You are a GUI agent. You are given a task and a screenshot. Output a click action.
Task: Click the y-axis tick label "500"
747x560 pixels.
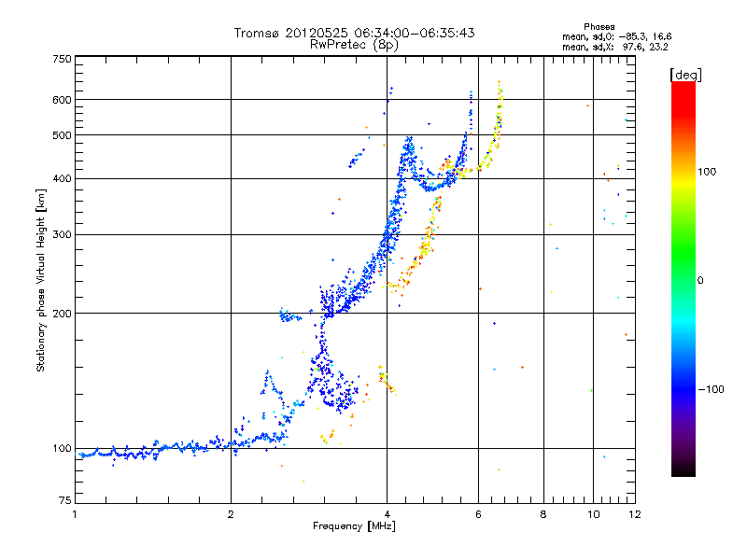[63, 135]
